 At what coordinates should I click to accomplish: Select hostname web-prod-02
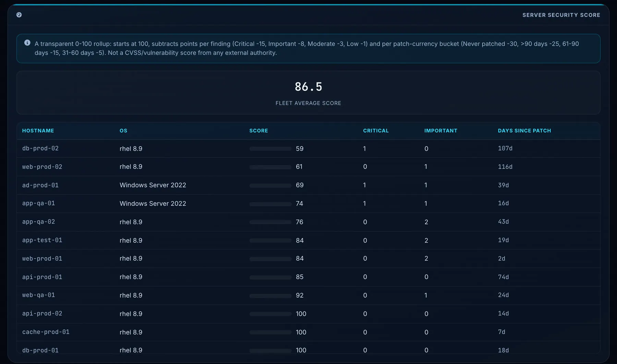(x=42, y=167)
